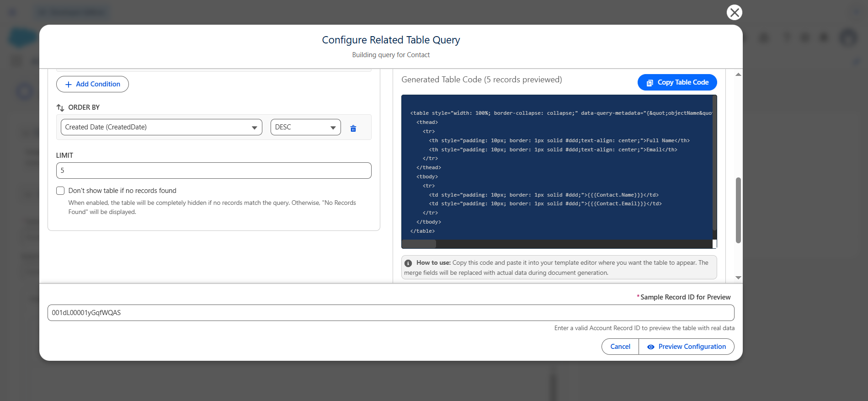Cancel the table query configuration
868x401 pixels.
[620, 347]
